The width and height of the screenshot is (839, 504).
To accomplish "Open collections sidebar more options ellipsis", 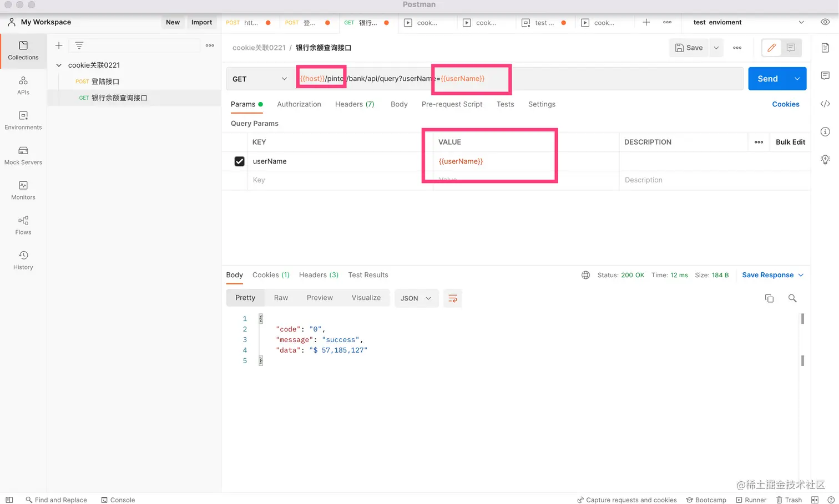I will coord(210,45).
